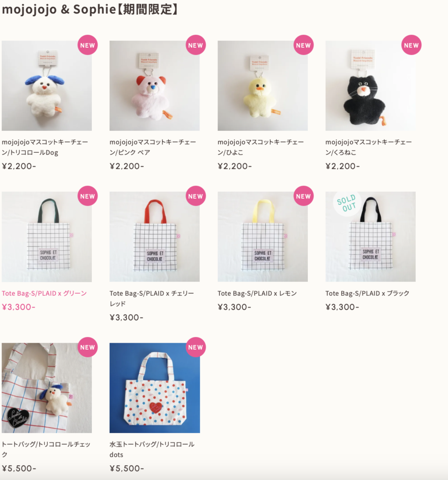Image resolution: width=448 pixels, height=480 pixels.
Task: Open the Pink Bear keychain product image
Action: tap(155, 86)
